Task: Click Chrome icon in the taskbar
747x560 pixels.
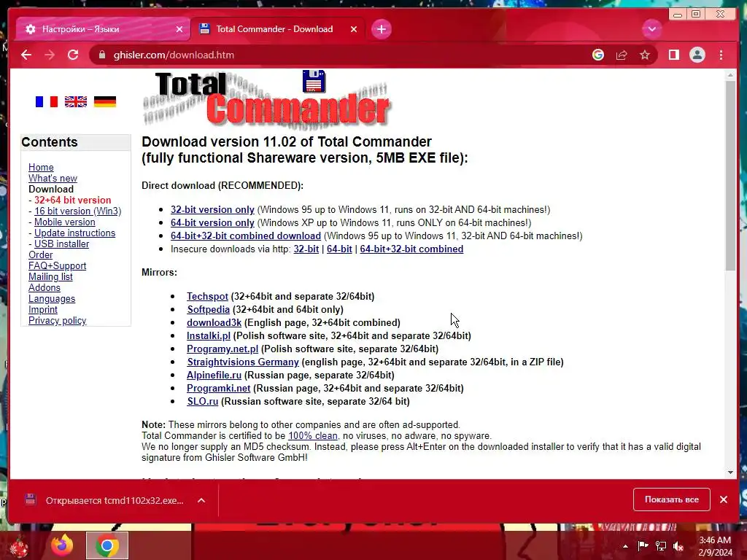Action: (107, 545)
